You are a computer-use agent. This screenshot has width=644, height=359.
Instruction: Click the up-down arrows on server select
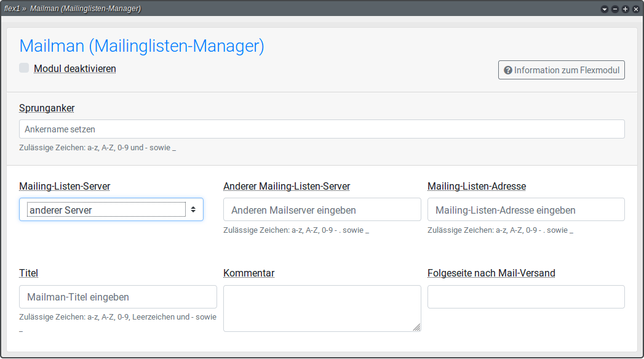point(193,209)
